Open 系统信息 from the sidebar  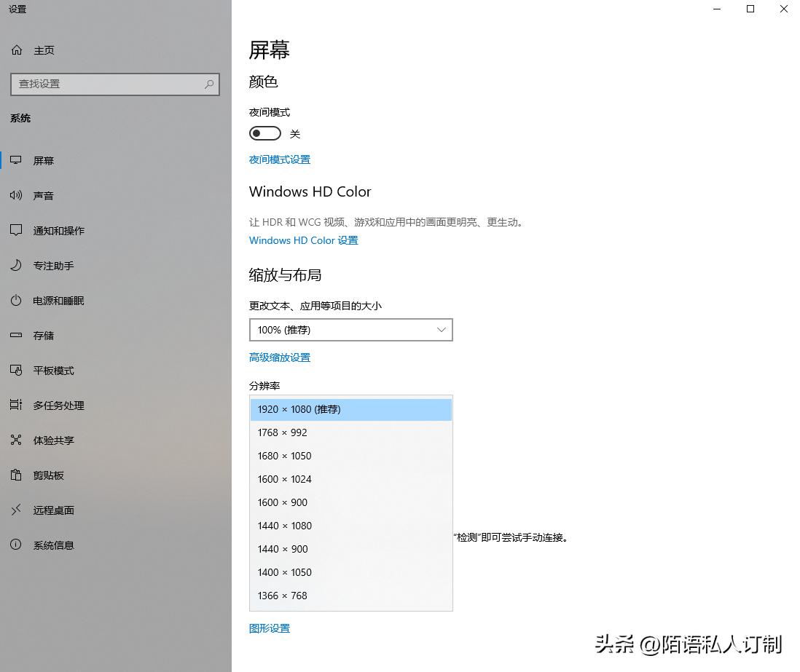pos(16,545)
